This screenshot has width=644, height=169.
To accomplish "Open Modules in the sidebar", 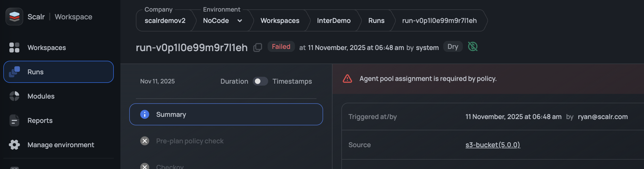I will coord(59,96).
